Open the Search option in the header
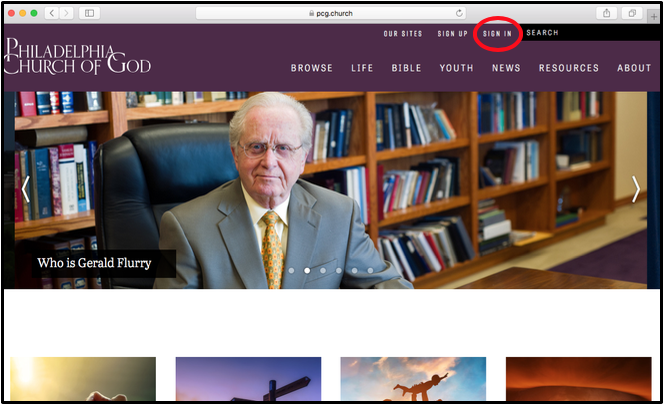Viewport: 664px width, 405px height. 542,33
